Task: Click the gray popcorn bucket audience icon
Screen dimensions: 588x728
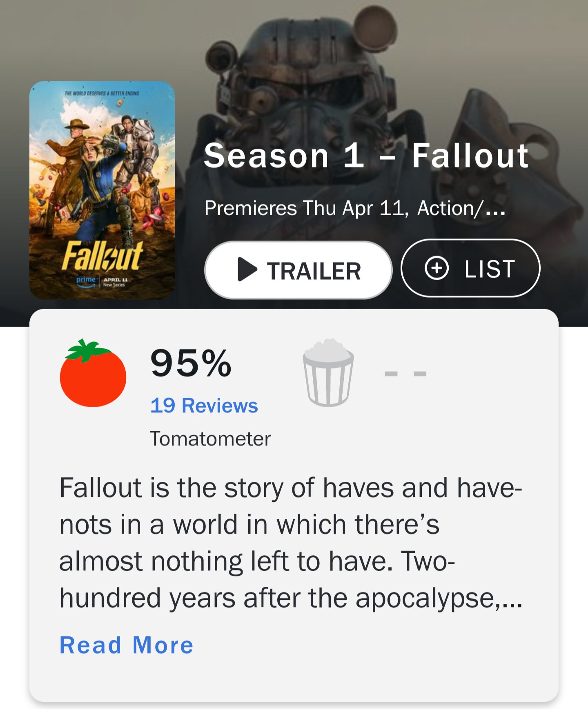Action: coord(328,373)
